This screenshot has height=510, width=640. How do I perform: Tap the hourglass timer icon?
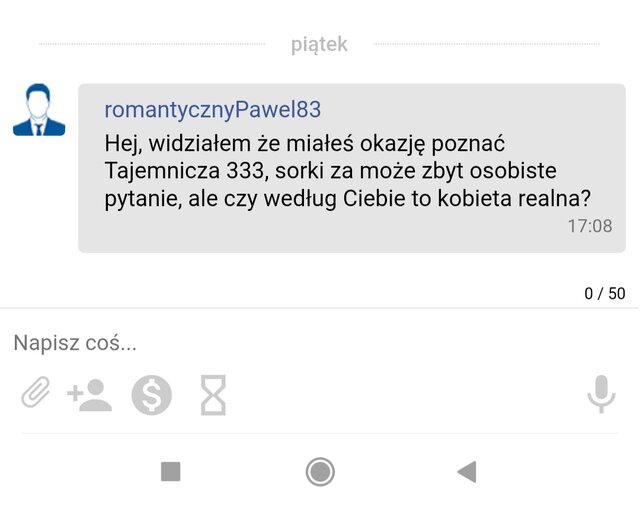tap(213, 395)
